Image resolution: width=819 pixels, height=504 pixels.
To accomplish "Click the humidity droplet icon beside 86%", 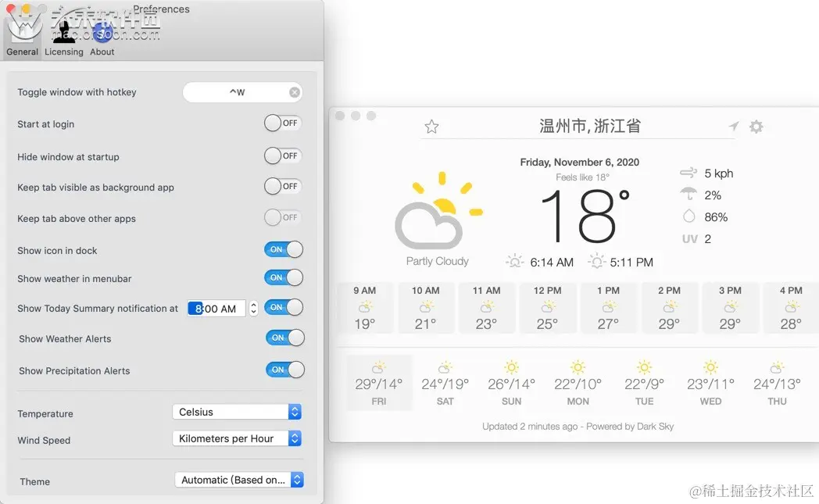I will coord(689,216).
